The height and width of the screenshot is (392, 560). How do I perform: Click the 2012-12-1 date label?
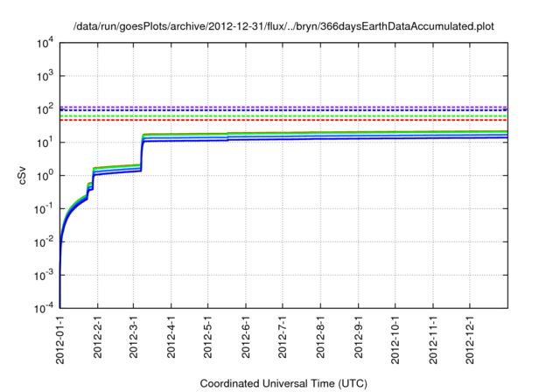(470, 339)
